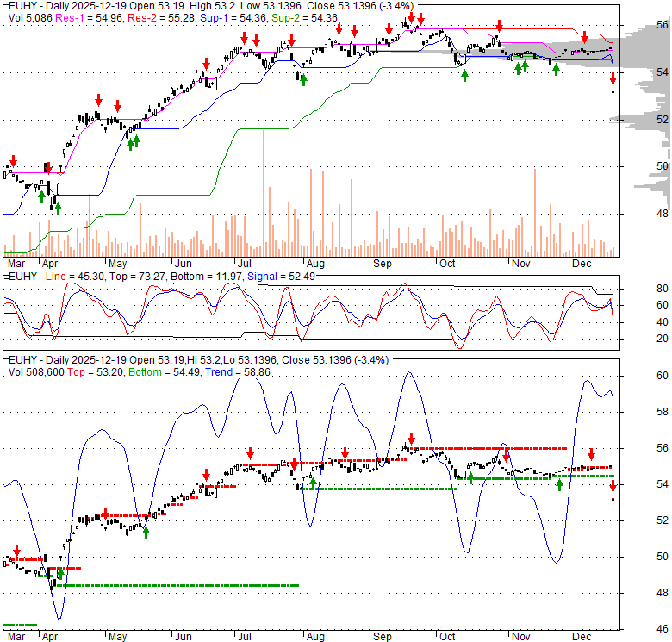Screen dimensions: 672x642
Task: Click the green arrow in late November on the bottom chart
Action: [x=559, y=485]
